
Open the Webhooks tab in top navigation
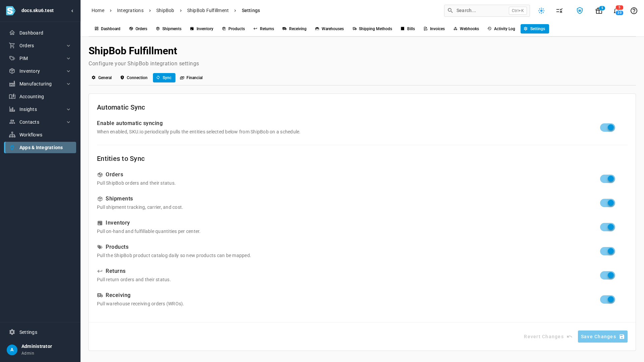click(x=466, y=29)
